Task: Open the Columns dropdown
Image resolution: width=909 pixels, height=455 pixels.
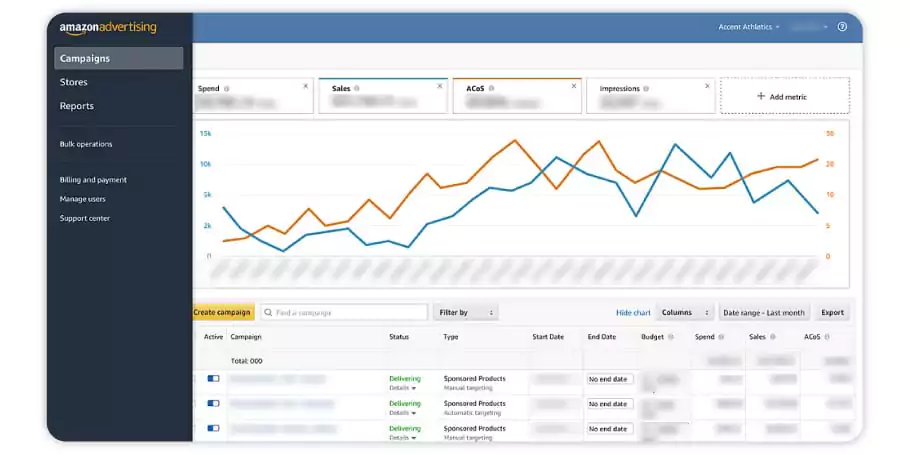Action: (685, 313)
